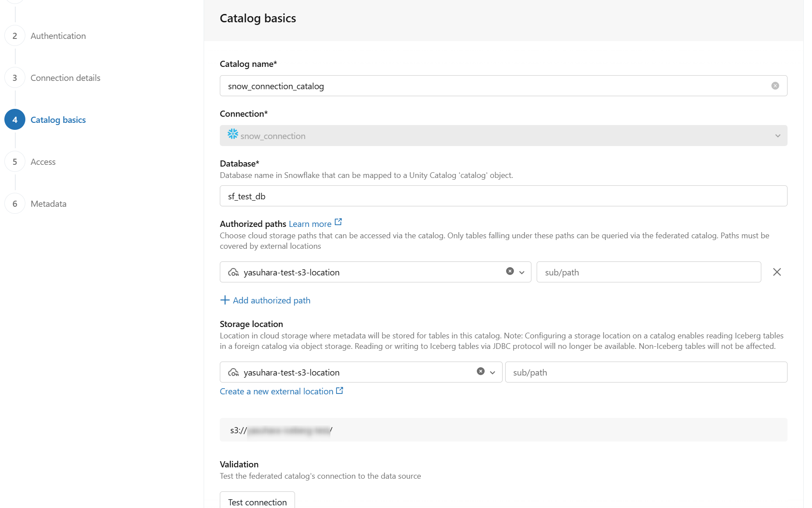This screenshot has width=812, height=508.
Task: Go to Authentication step
Action: point(58,36)
